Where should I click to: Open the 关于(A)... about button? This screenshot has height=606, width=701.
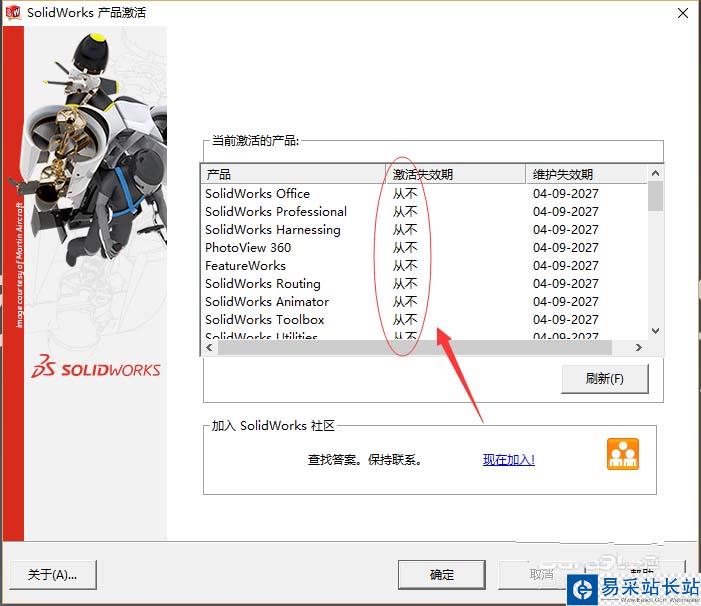[x=53, y=575]
